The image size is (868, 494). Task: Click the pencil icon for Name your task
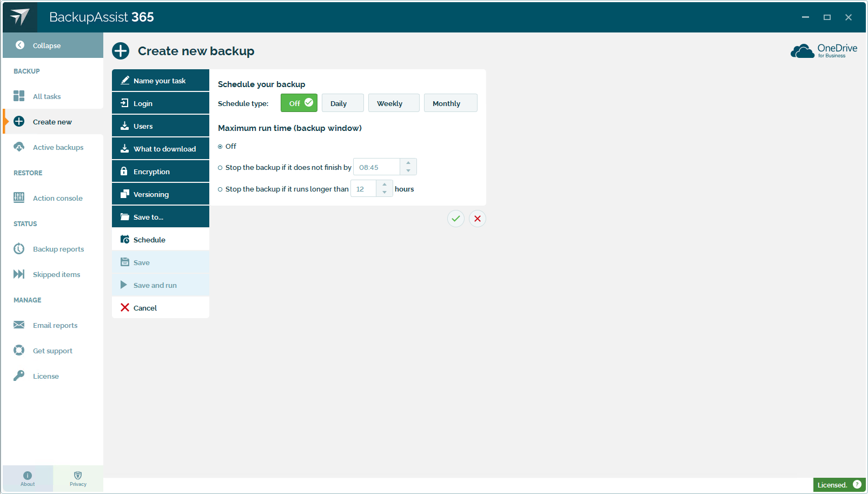click(125, 80)
